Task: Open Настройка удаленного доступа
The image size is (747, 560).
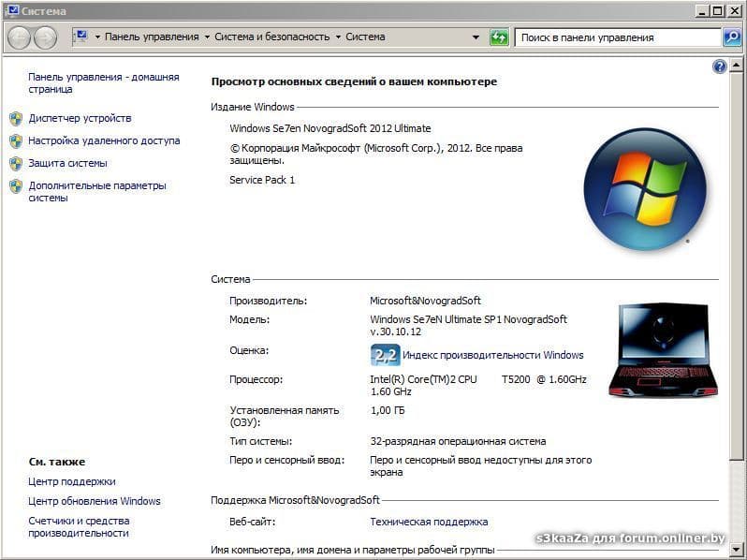Action: (x=104, y=140)
